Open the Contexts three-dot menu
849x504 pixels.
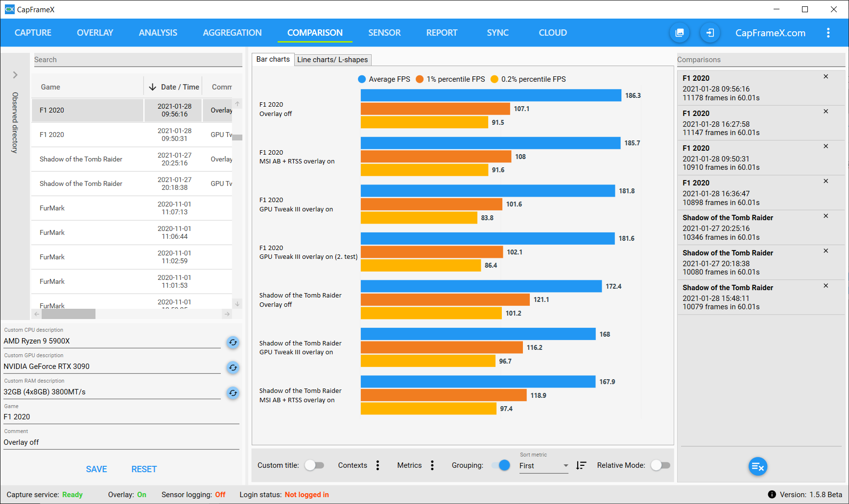[x=377, y=465]
